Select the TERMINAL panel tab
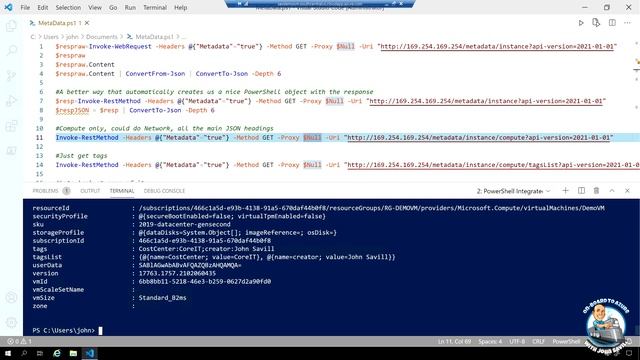Viewport: 640px width, 360px height. 122,191
